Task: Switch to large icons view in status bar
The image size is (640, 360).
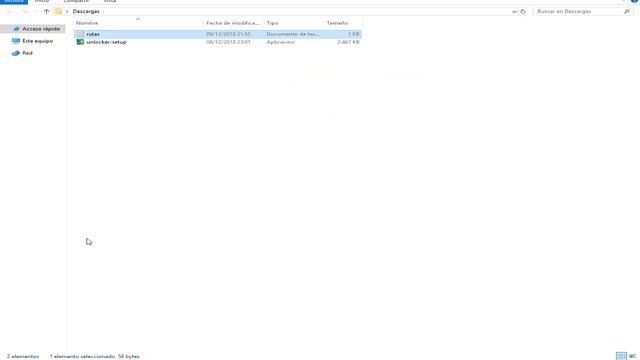Action: click(632, 356)
